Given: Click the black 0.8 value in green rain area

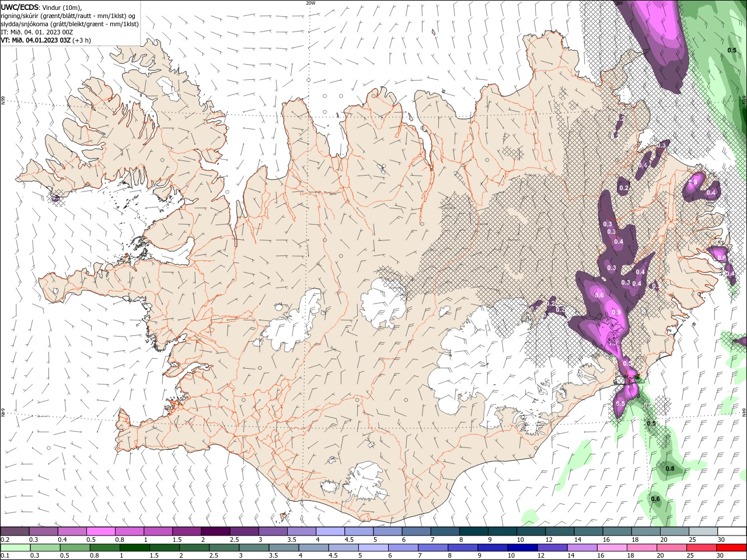Looking at the screenshot, I should tap(671, 468).
